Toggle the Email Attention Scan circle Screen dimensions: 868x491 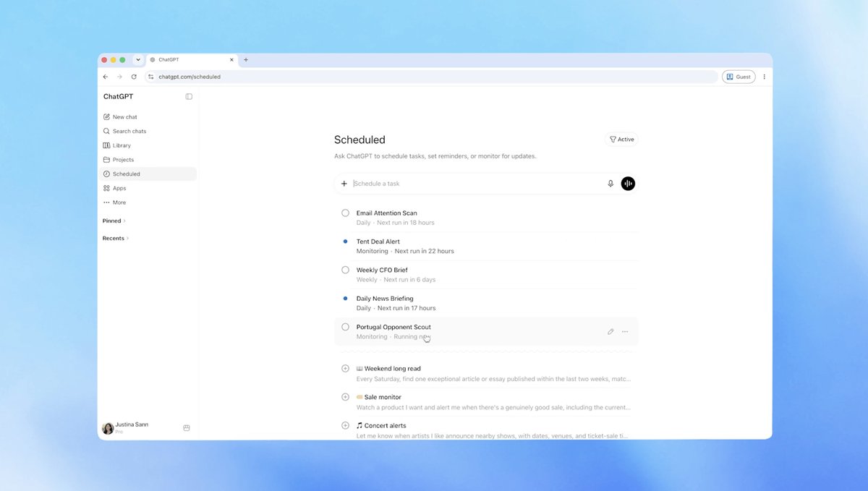point(345,213)
